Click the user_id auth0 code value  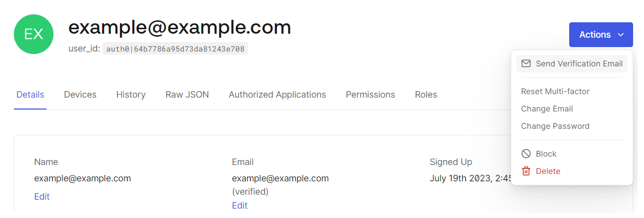[x=175, y=49]
